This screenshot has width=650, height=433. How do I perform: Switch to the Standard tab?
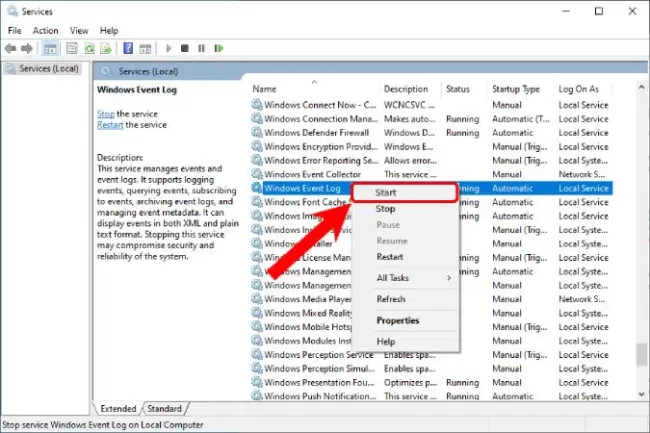tap(165, 409)
